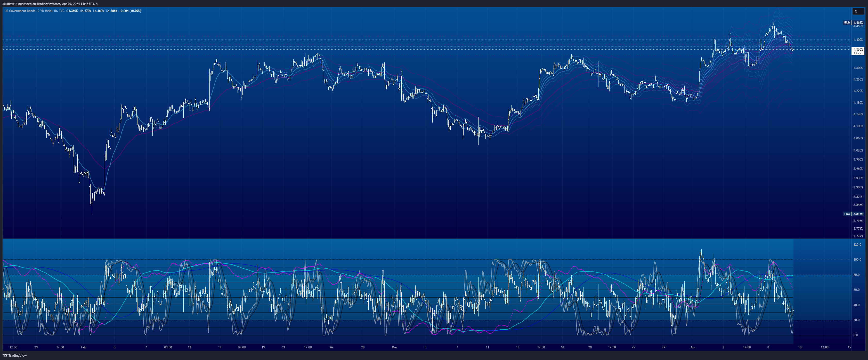Click the high value H4.370% in the legend
This screenshot has height=360, width=868.
coord(86,11)
